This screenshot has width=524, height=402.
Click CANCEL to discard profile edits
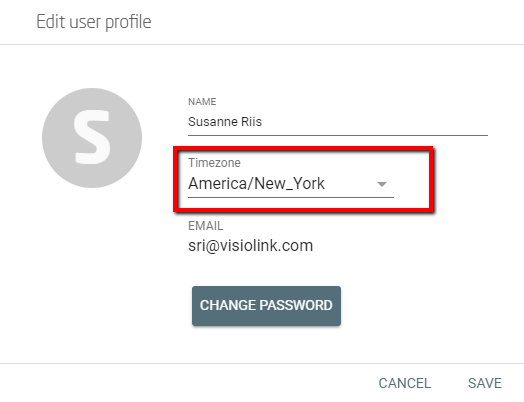[x=404, y=383]
